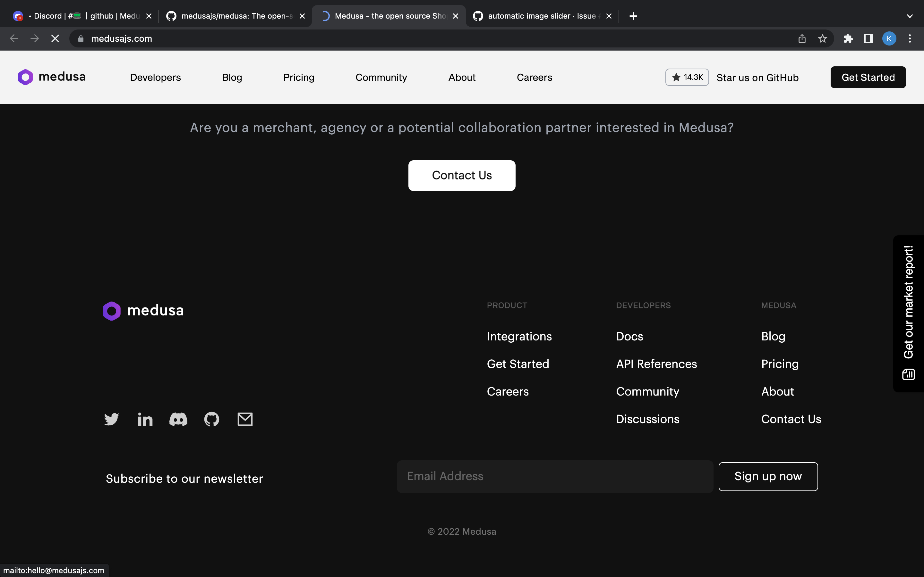Click the email envelope icon

point(245,419)
